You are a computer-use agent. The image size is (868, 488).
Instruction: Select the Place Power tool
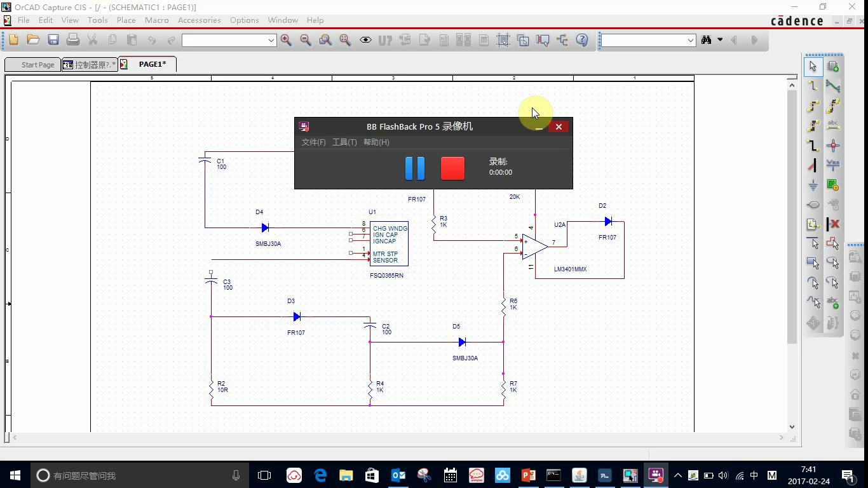pyautogui.click(x=833, y=165)
